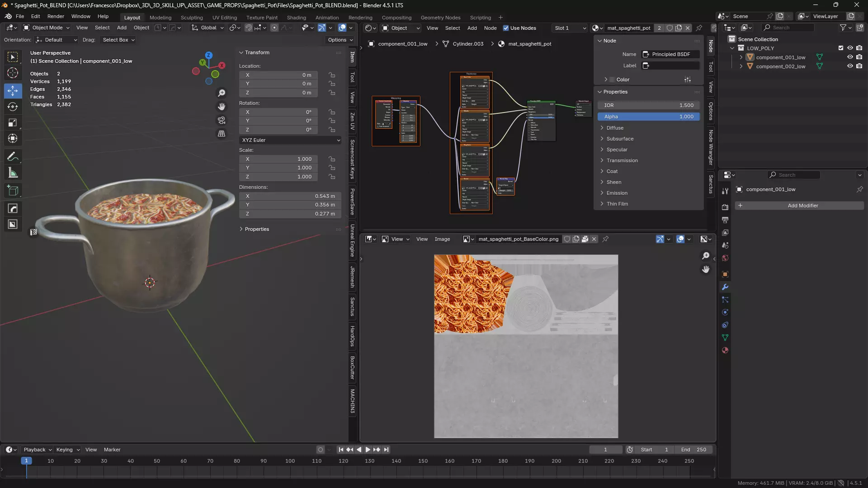The width and height of the screenshot is (868, 488).
Task: Click the Add Modifier button
Action: (799, 206)
